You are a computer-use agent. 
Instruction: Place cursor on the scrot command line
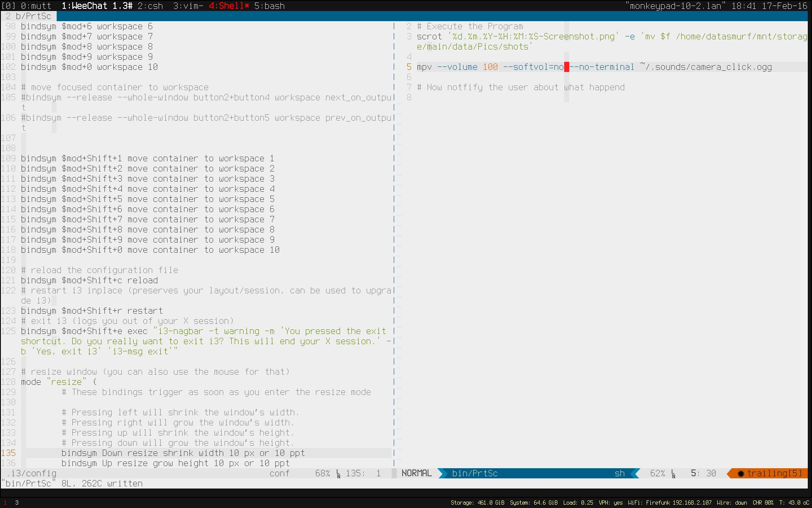pos(612,41)
